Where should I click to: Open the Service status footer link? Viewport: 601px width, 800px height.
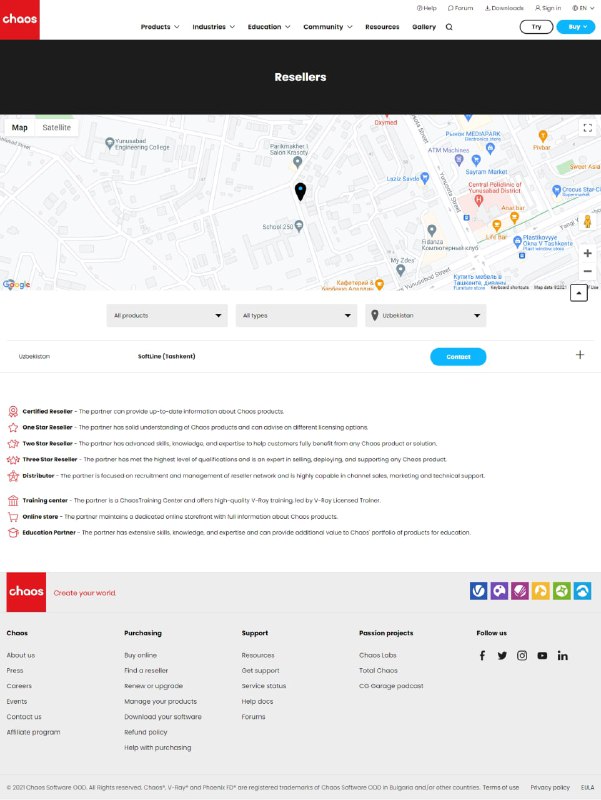pos(264,686)
